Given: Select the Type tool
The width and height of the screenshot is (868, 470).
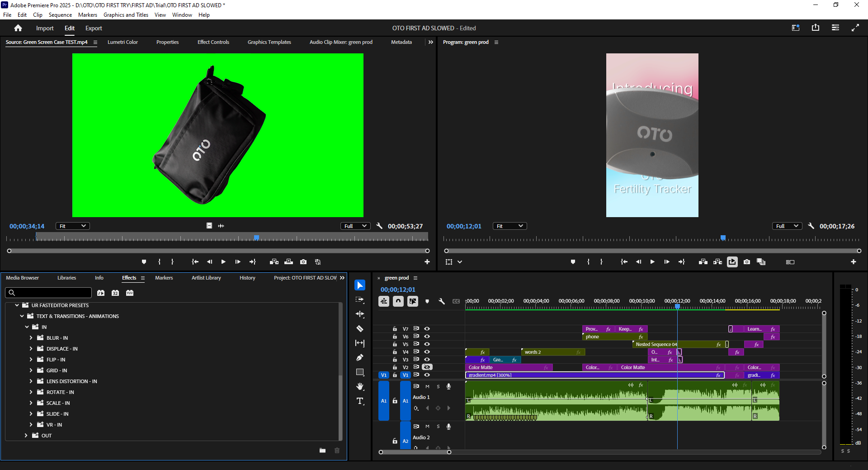Looking at the screenshot, I should tap(360, 401).
